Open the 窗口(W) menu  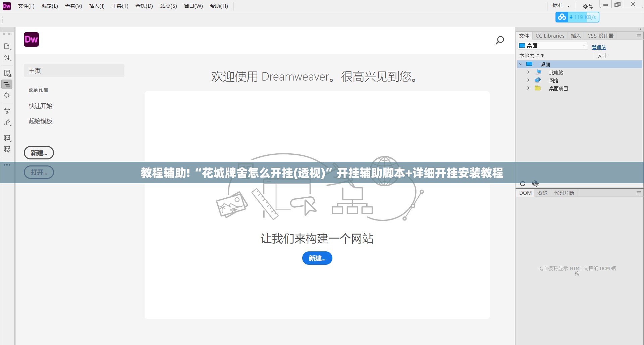pos(194,6)
